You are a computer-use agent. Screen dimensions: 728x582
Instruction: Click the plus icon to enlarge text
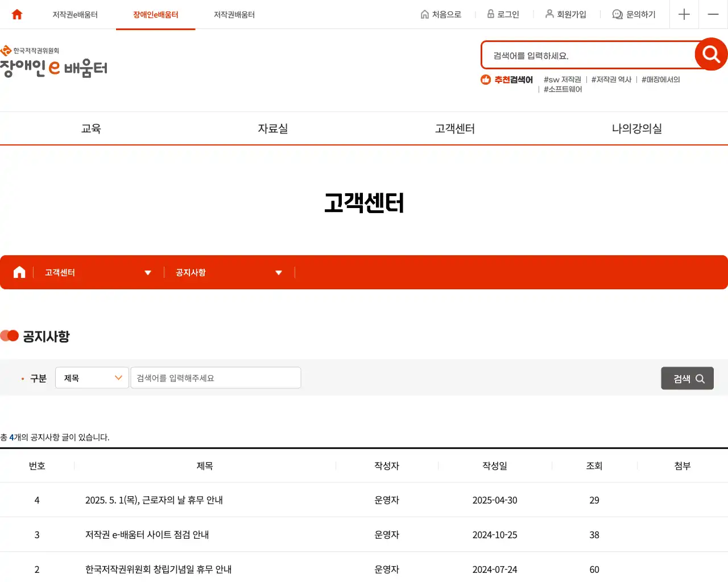tap(684, 14)
